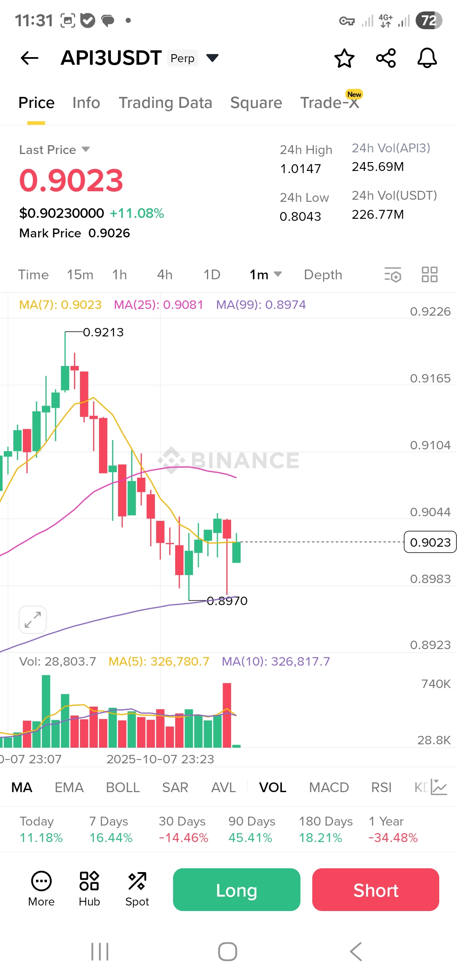The width and height of the screenshot is (457, 980).
Task: Tap the 0.9023 current price label
Action: pyautogui.click(x=430, y=542)
